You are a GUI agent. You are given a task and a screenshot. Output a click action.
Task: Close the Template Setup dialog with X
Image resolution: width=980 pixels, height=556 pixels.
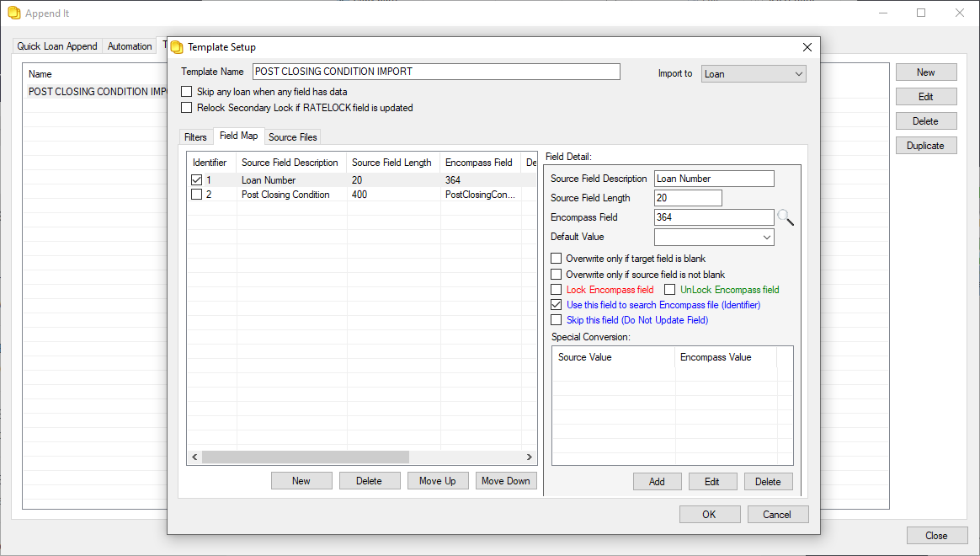tap(807, 47)
